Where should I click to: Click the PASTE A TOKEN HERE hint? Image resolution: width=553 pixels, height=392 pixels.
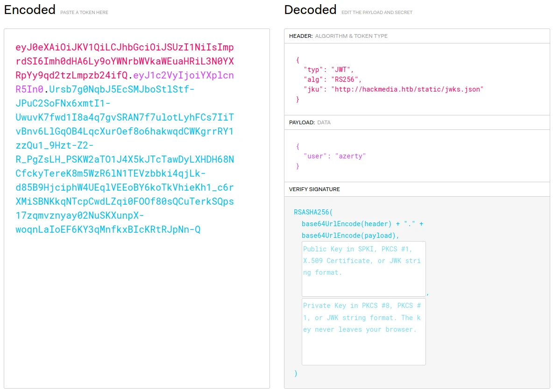coord(84,13)
